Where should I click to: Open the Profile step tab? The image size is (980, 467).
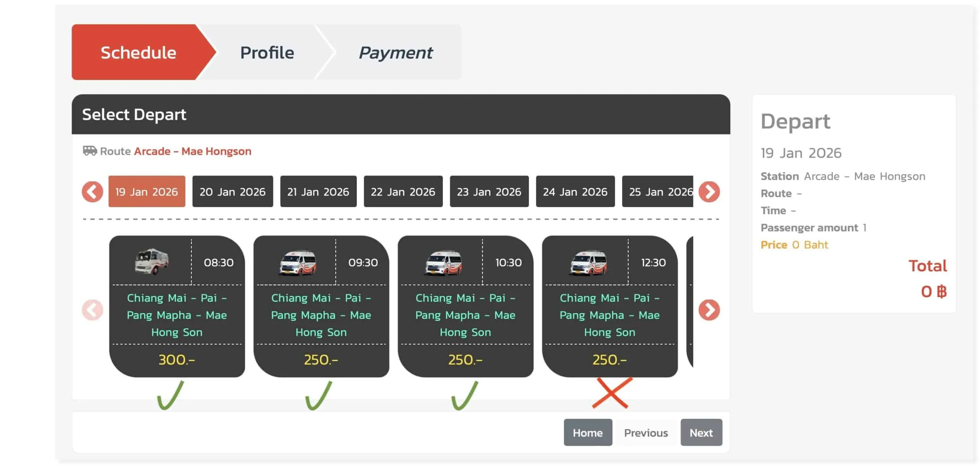point(267,52)
